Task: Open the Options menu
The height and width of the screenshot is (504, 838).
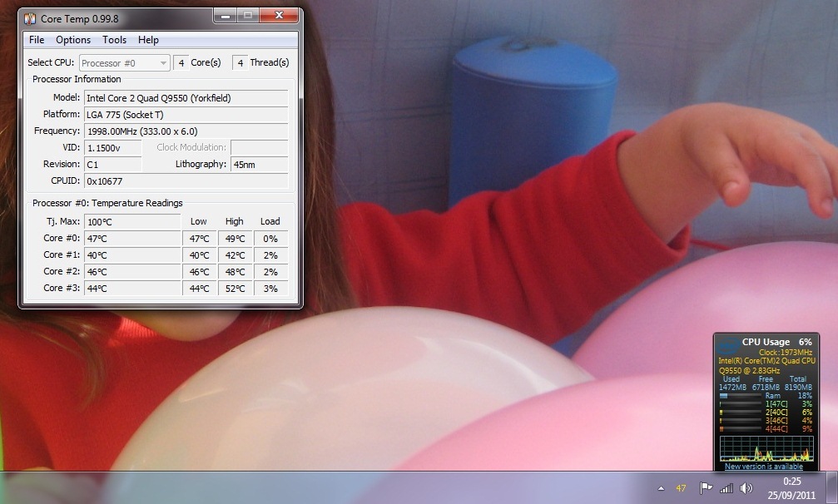Action: click(x=73, y=40)
